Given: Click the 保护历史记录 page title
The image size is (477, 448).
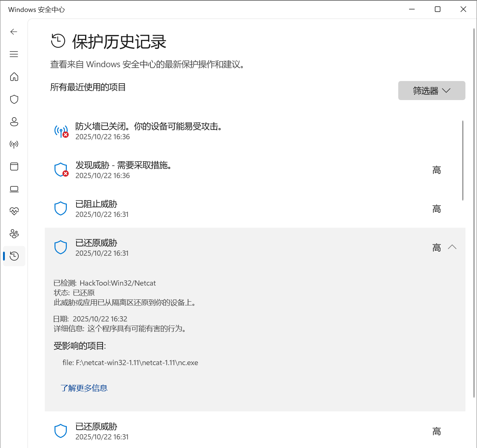Looking at the screenshot, I should 119,41.
